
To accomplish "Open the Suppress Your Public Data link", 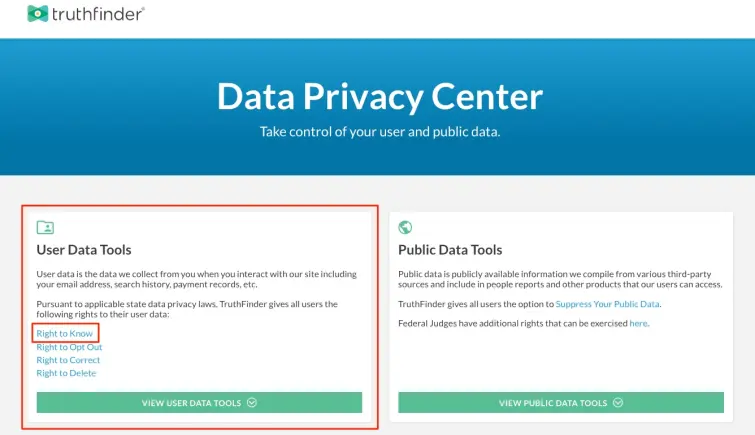I will [x=608, y=304].
